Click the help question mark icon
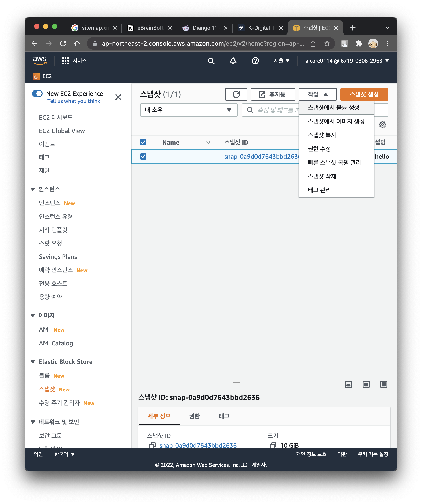The width and height of the screenshot is (422, 504). (x=255, y=61)
